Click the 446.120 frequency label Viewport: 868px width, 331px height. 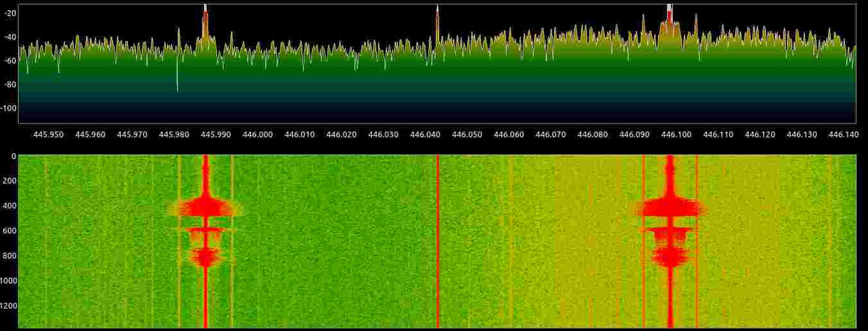pyautogui.click(x=760, y=134)
